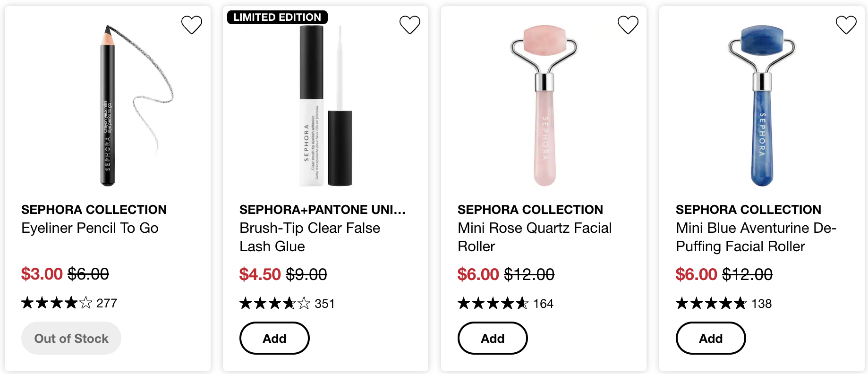Open Mini Blue Aventurine De-Puffing Facial Roller title
868x374 pixels.
tap(756, 237)
